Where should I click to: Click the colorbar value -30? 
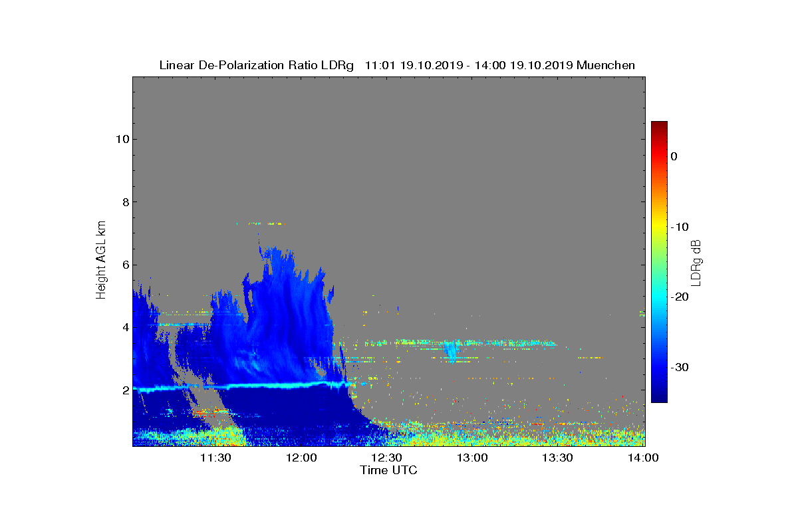coord(679,367)
